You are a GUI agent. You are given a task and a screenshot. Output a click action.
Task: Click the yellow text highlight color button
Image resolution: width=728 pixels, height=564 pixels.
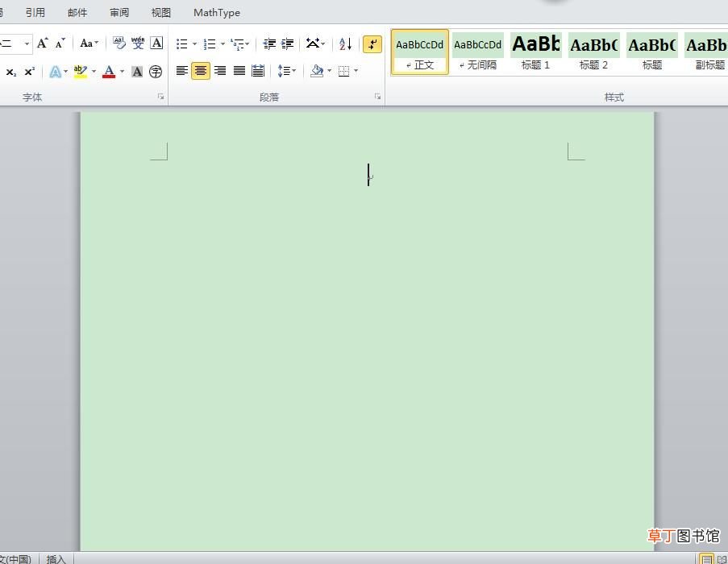81,72
